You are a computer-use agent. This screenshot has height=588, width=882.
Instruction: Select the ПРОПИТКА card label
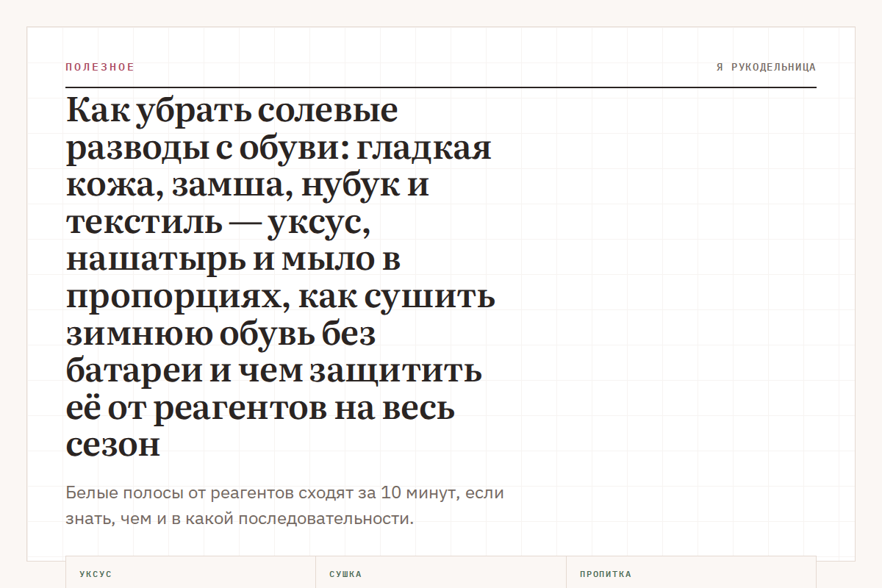pyautogui.click(x=606, y=574)
